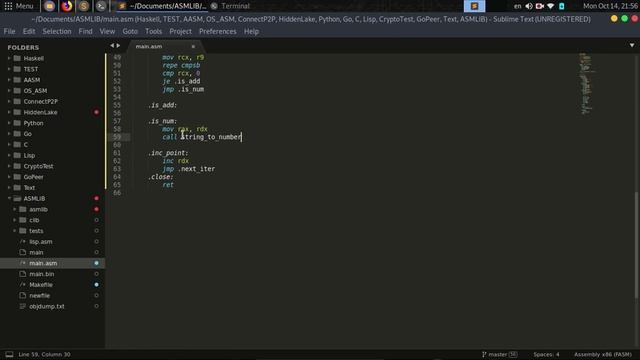Open the Wi-Fi network tray icon
640x360 pixels.
551,6
